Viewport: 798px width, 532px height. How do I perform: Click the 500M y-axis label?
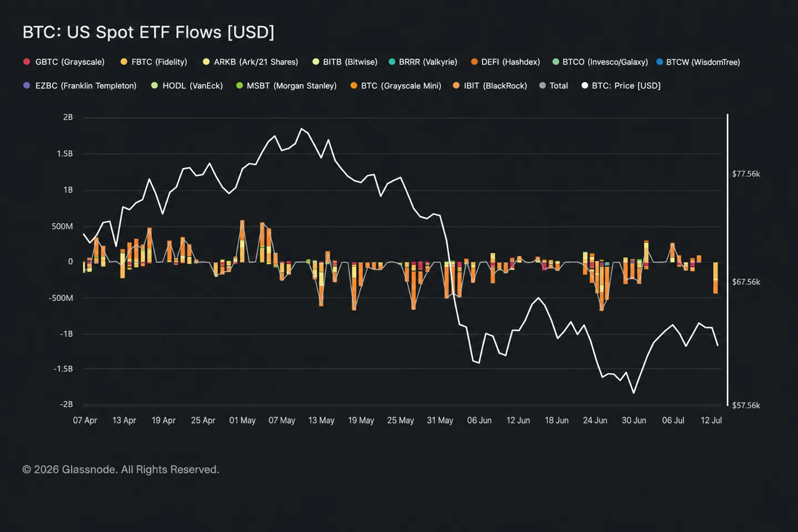pyautogui.click(x=63, y=226)
